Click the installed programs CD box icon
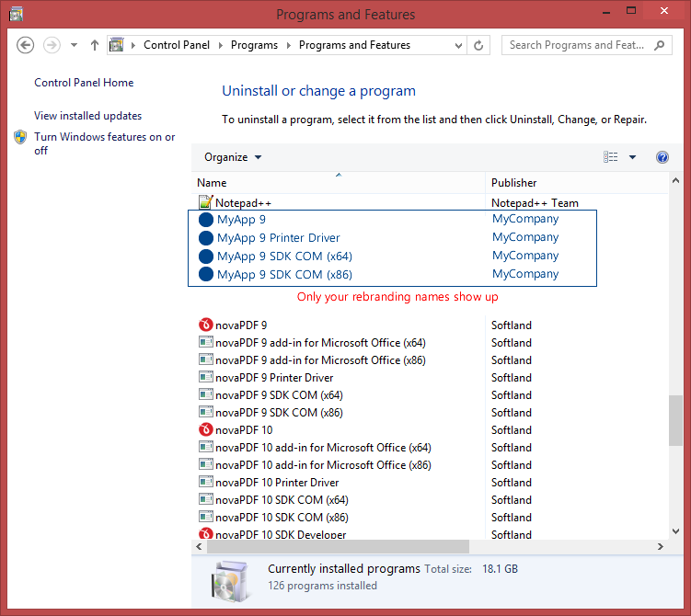This screenshot has width=691, height=616. point(230,581)
